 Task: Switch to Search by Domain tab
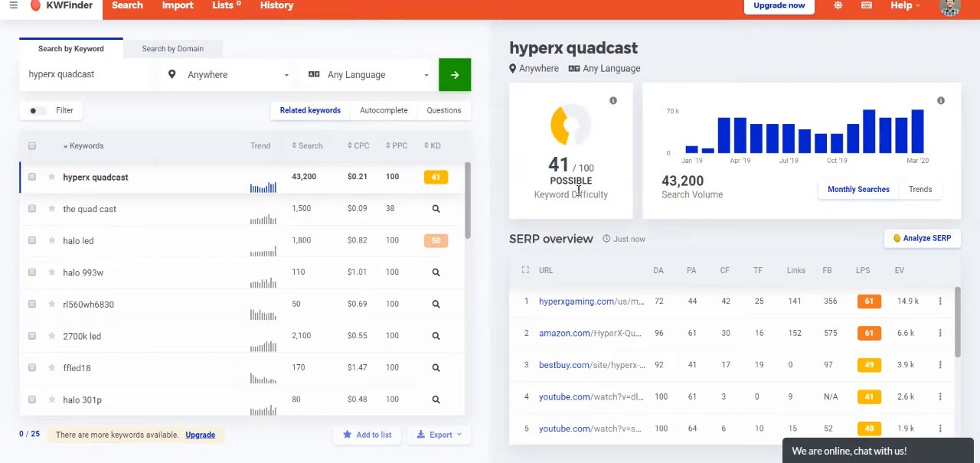172,49
